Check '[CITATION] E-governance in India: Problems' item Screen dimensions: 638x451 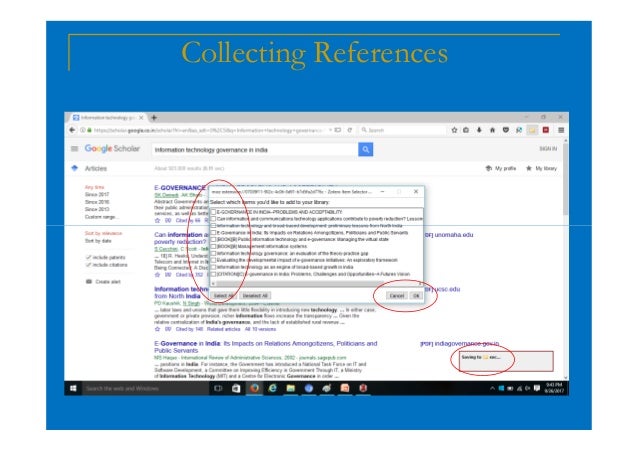(x=213, y=274)
